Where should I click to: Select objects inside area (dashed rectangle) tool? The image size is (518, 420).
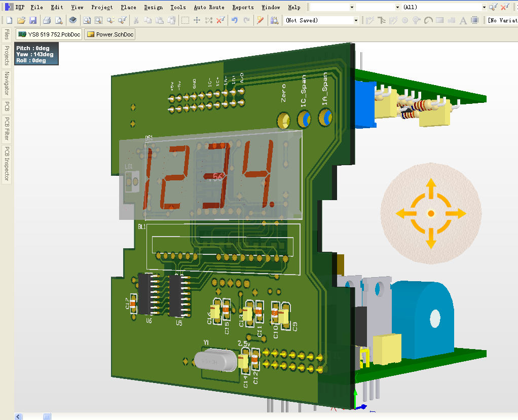pyautogui.click(x=186, y=20)
